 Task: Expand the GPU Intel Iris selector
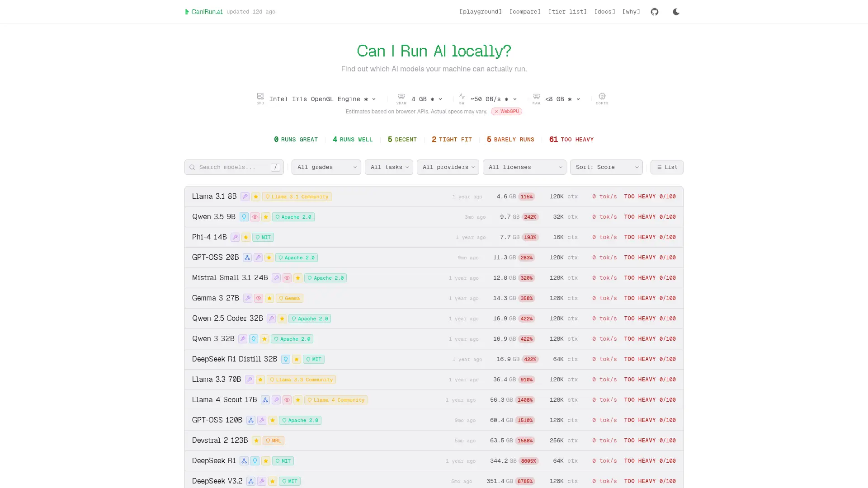click(322, 99)
